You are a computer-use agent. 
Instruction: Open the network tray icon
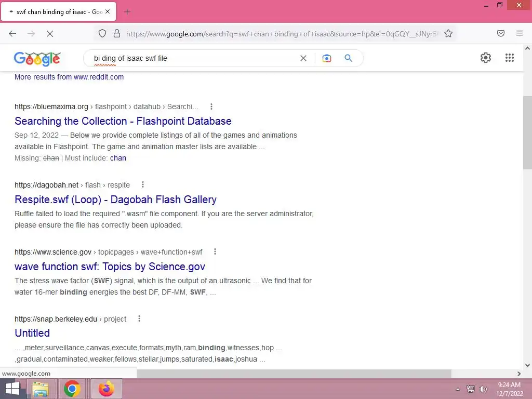click(x=471, y=389)
